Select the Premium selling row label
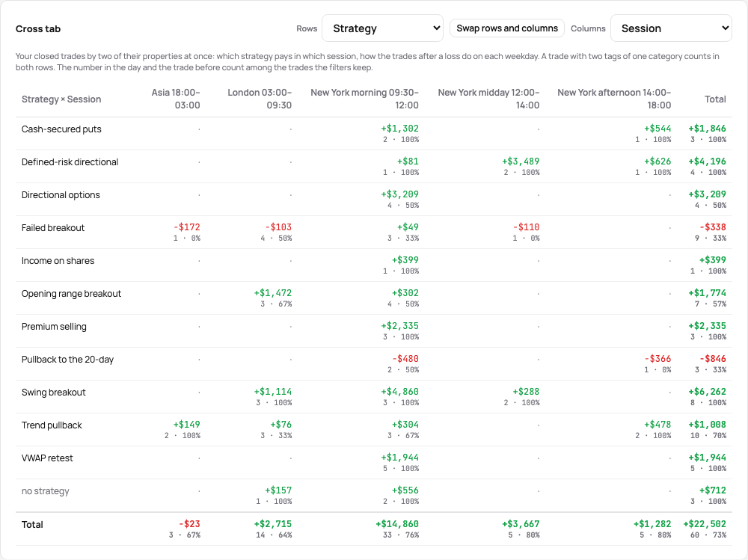Viewport: 748px width, 560px height. [54, 327]
